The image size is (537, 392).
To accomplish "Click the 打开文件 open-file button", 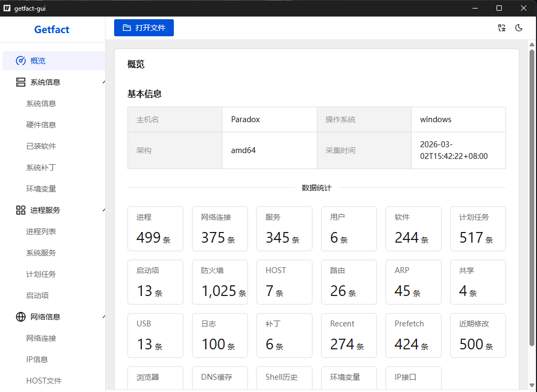I will click(x=144, y=28).
